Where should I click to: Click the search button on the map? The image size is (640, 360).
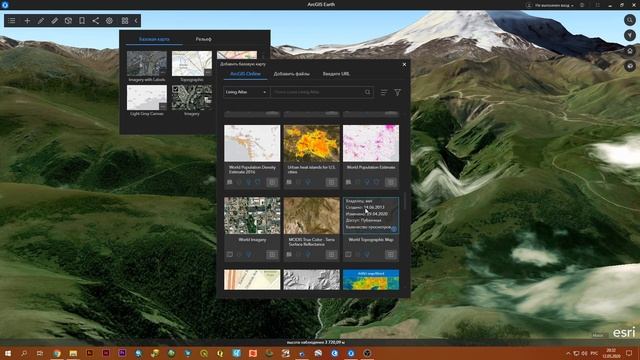click(630, 20)
